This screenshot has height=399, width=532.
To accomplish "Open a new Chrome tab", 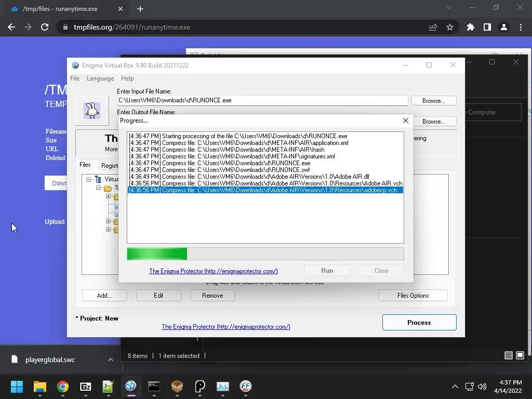I will (x=140, y=9).
